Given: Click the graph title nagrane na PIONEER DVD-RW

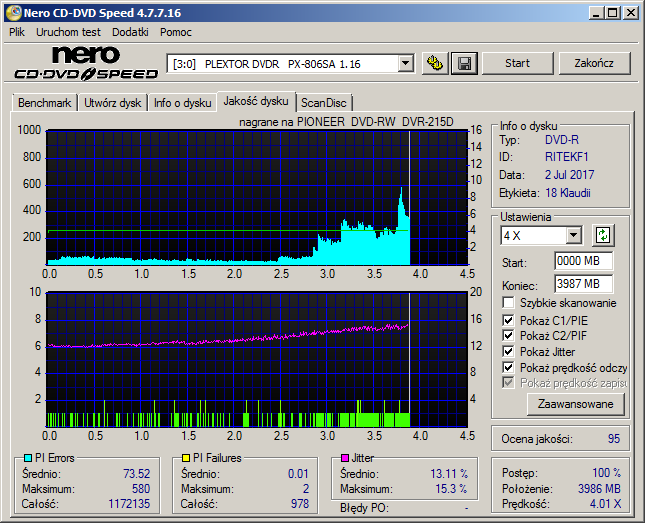Looking at the screenshot, I should coord(346,122).
